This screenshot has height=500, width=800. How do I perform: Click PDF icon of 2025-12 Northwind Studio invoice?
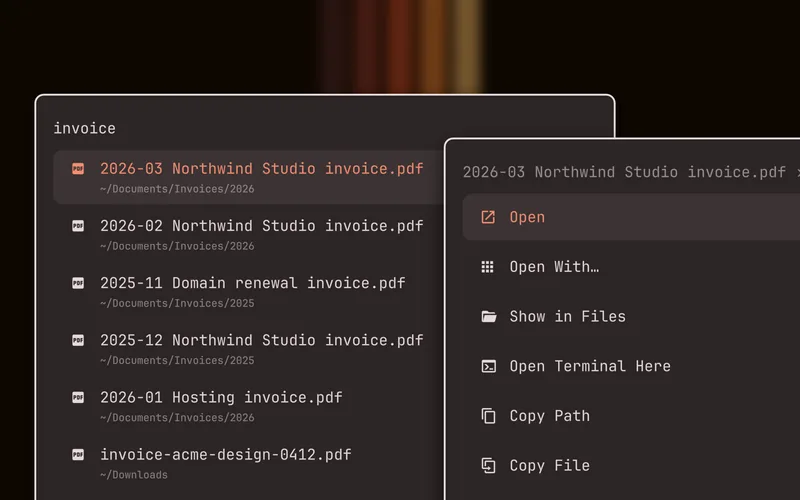[x=78, y=340]
